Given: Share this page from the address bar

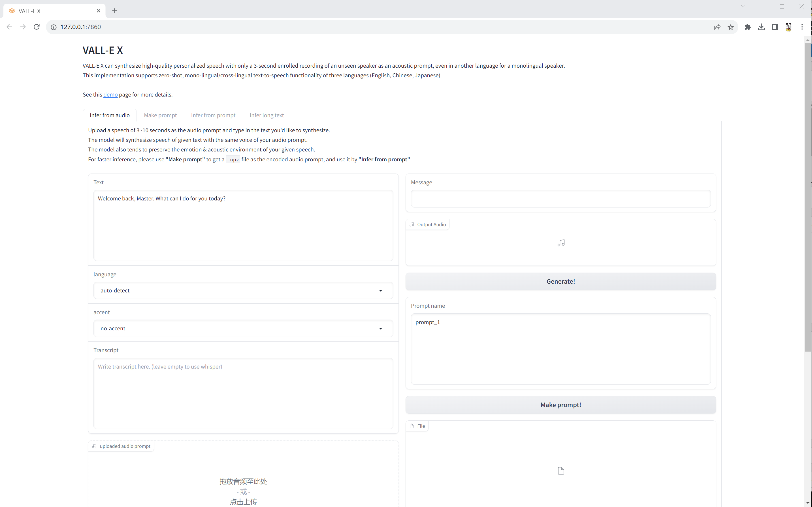Looking at the screenshot, I should [717, 27].
